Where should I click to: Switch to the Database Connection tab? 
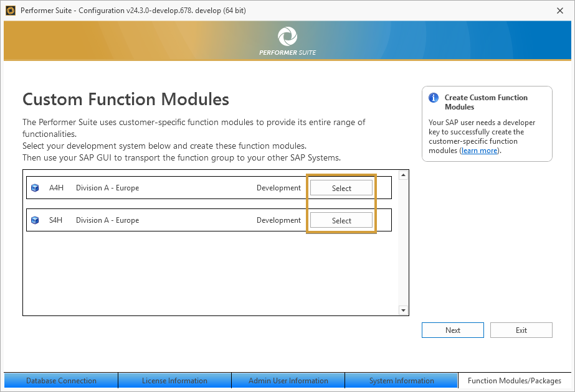point(61,381)
